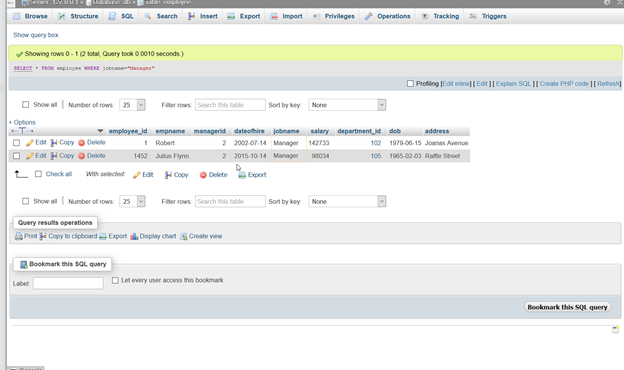The width and height of the screenshot is (624, 370).
Task: Select the Joanas Avenue address cell
Action: click(x=447, y=143)
